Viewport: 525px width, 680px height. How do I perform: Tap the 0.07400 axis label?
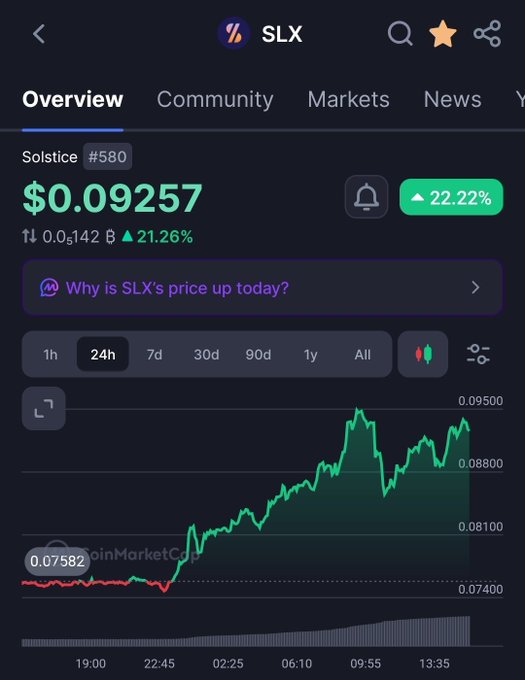click(x=481, y=589)
